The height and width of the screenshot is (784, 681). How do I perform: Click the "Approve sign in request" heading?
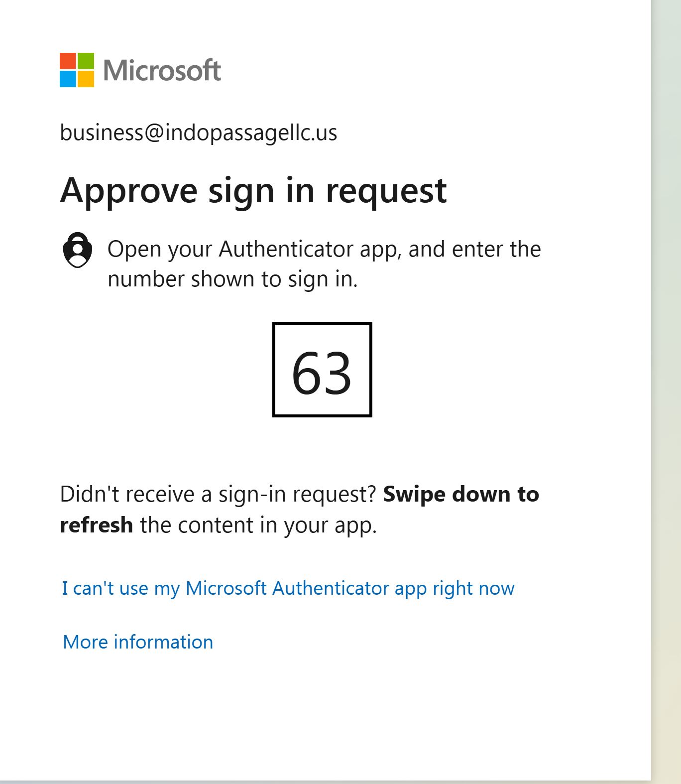pyautogui.click(x=253, y=190)
